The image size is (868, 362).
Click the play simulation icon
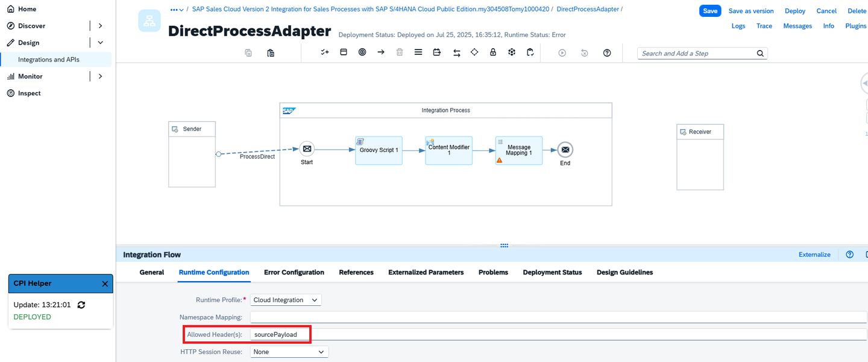tap(562, 53)
